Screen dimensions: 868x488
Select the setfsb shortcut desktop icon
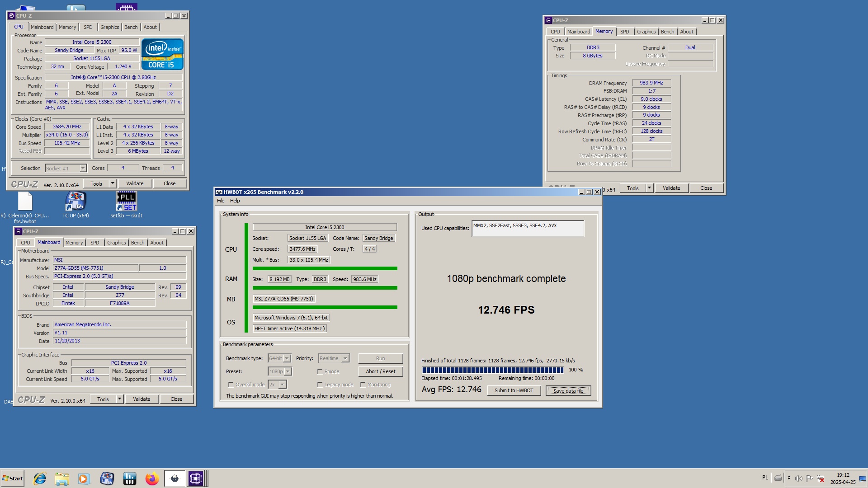[x=127, y=205]
